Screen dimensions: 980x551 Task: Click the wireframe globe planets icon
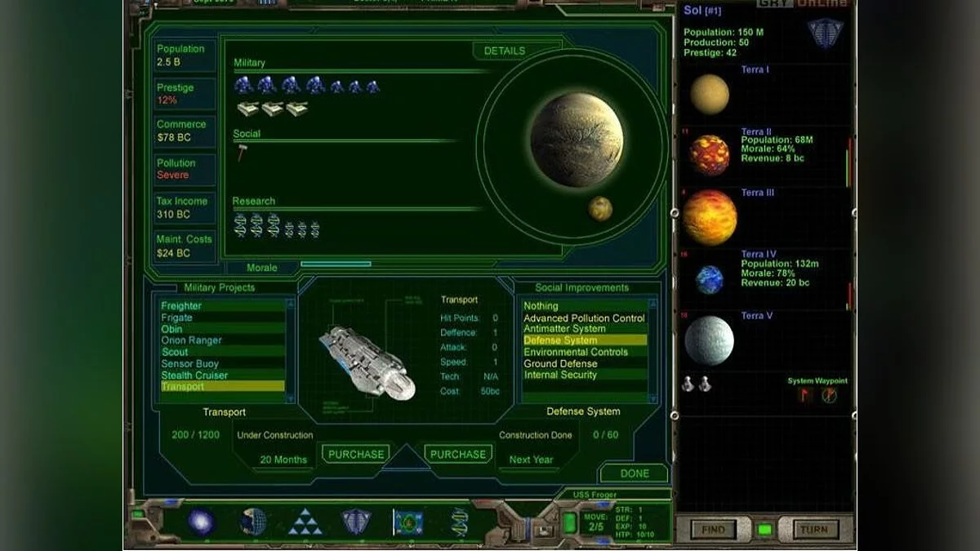[253, 521]
